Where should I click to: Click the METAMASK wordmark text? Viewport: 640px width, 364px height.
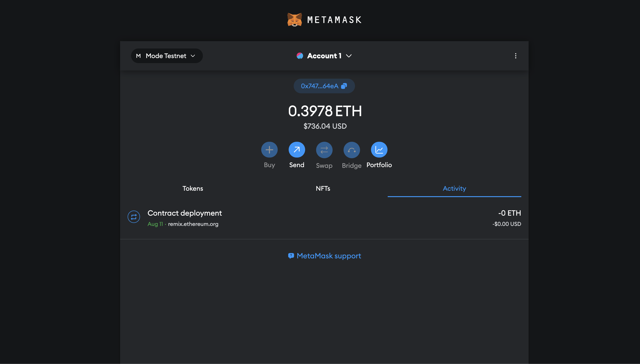click(x=334, y=20)
